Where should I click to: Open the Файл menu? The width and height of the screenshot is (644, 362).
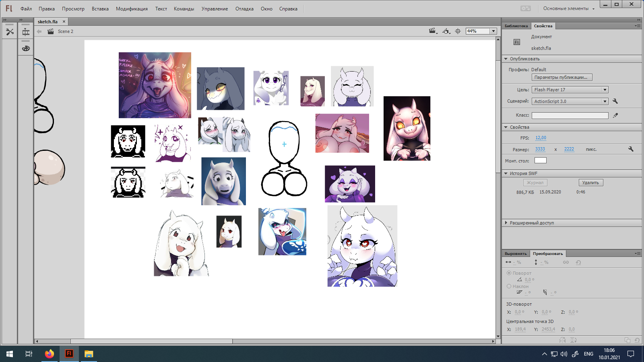[26, 9]
